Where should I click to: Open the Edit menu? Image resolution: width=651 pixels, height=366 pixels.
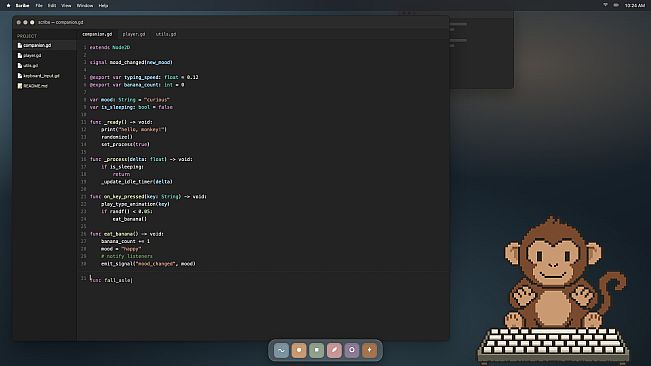click(52, 5)
